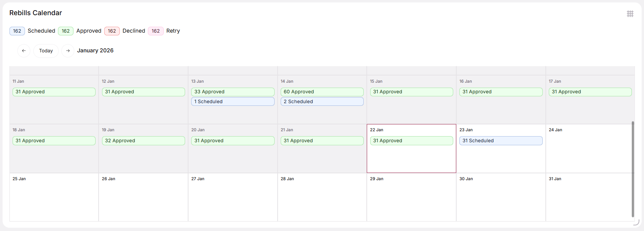Select the 31 Jan date label
Image resolution: width=644 pixels, height=231 pixels.
(x=555, y=179)
